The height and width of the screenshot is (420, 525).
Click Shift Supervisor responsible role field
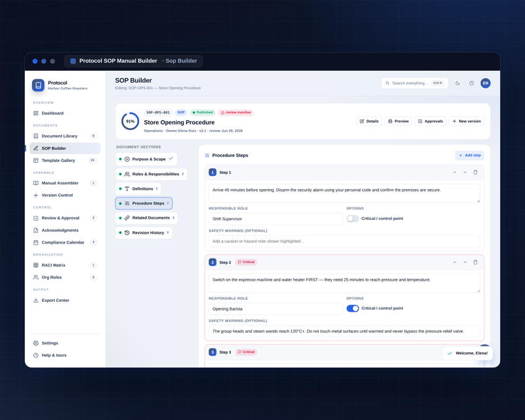(276, 219)
